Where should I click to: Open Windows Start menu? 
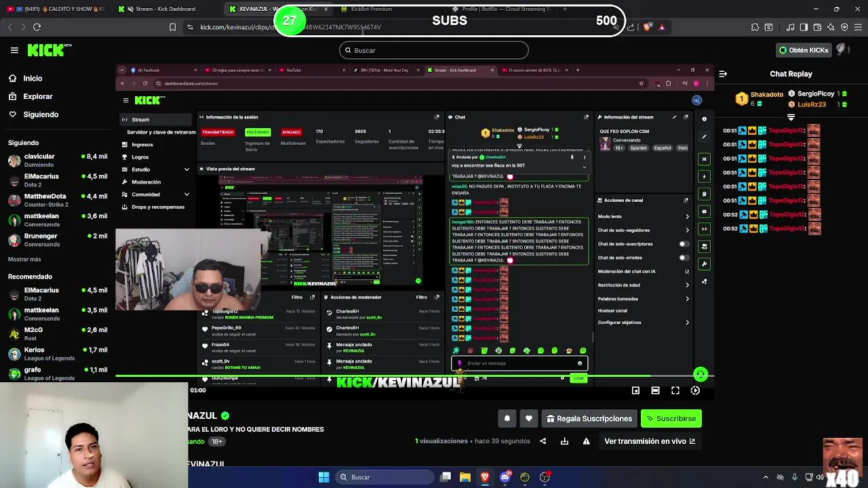click(323, 477)
